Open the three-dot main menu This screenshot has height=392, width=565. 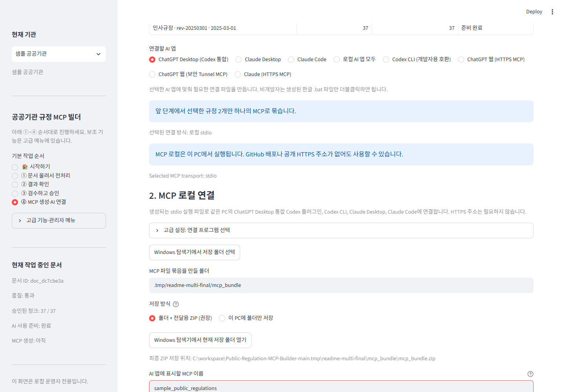point(552,12)
